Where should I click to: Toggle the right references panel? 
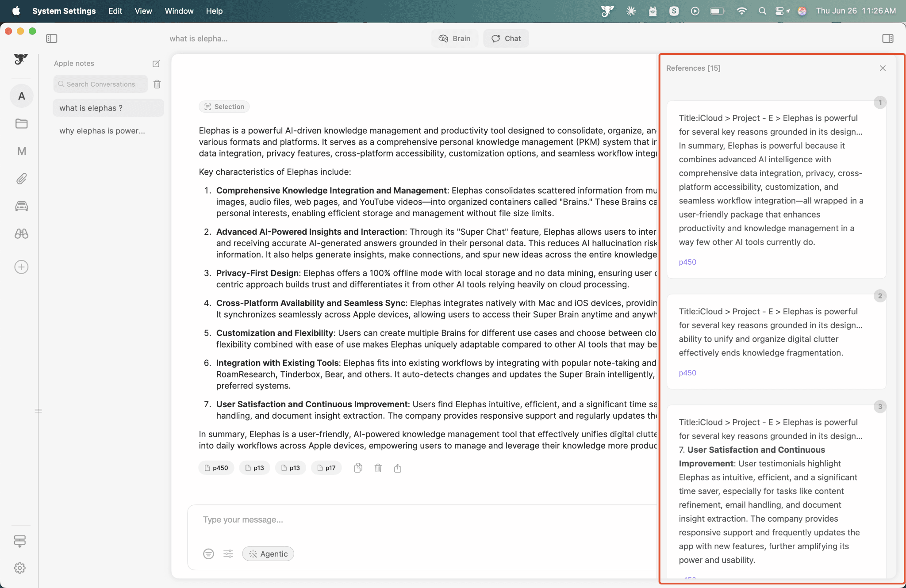pyautogui.click(x=887, y=38)
